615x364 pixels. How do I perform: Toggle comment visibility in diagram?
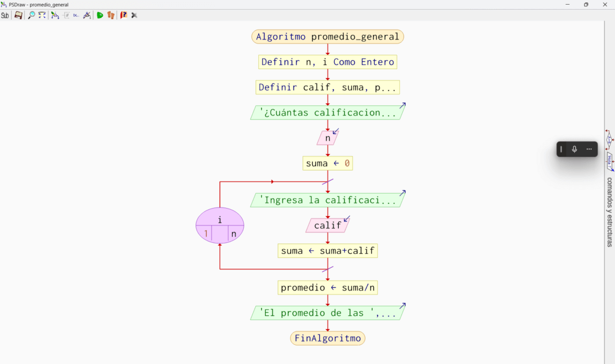[87, 16]
